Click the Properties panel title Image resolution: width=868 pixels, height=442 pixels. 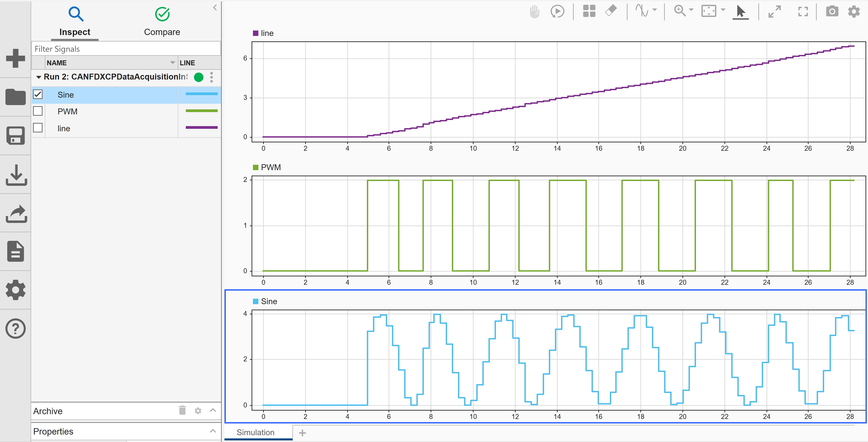(x=53, y=432)
